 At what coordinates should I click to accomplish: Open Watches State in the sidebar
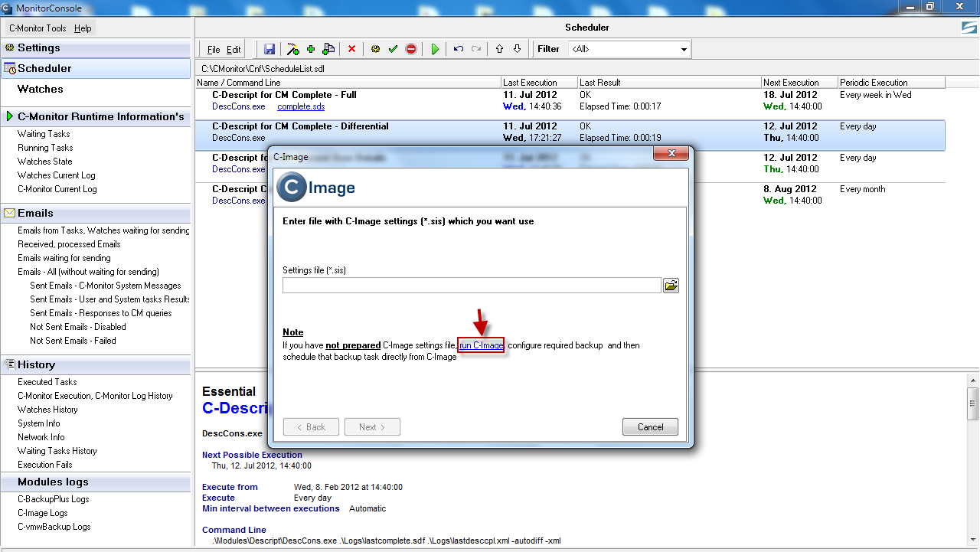(x=45, y=162)
